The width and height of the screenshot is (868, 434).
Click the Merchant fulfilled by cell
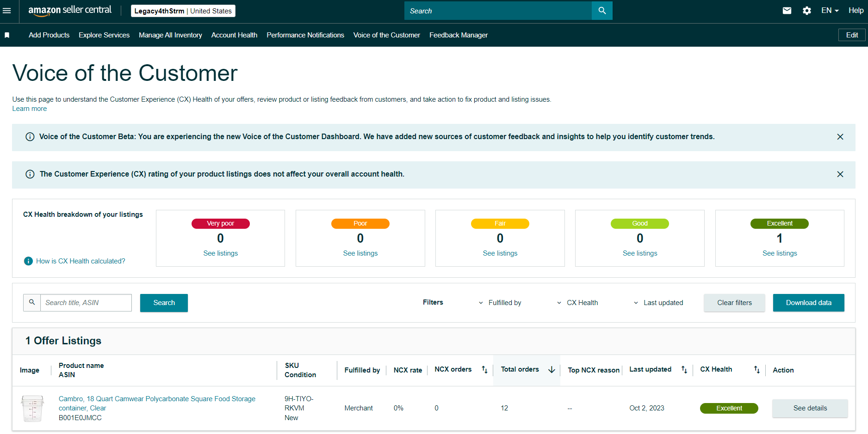(359, 408)
